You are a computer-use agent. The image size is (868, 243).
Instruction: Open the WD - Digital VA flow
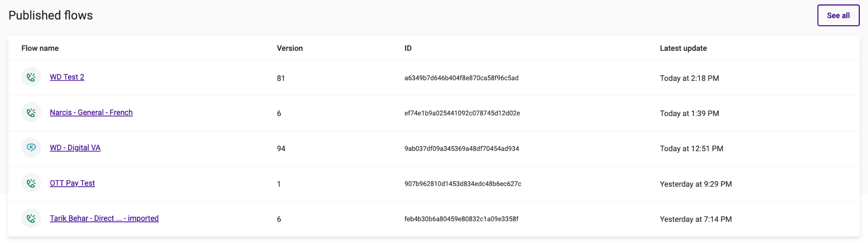75,148
